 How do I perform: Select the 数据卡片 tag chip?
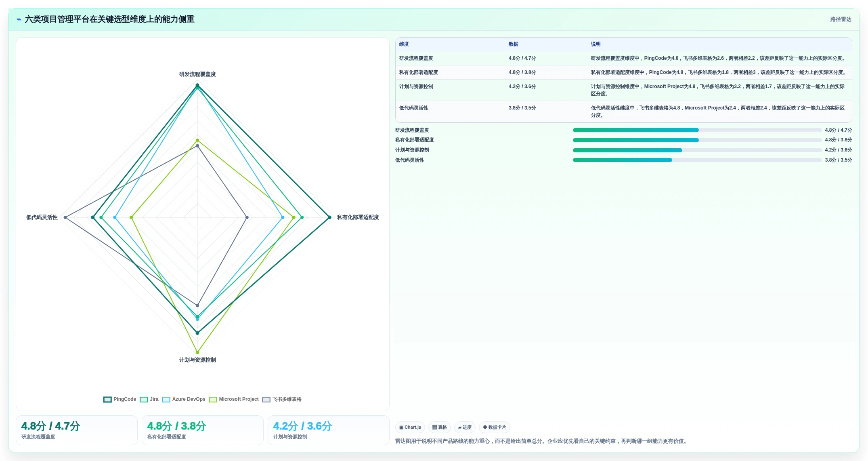[x=495, y=427]
